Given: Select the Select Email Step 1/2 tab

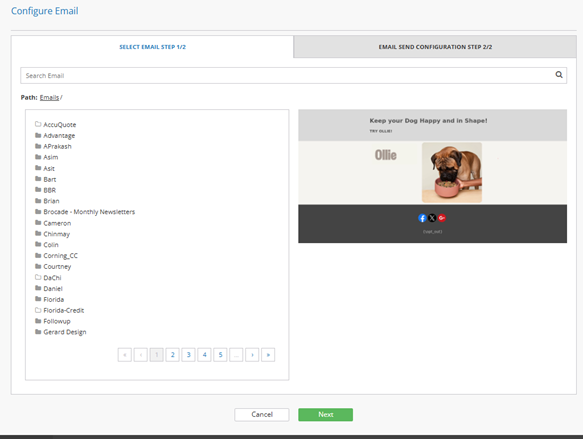Looking at the screenshot, I should pyautogui.click(x=152, y=47).
